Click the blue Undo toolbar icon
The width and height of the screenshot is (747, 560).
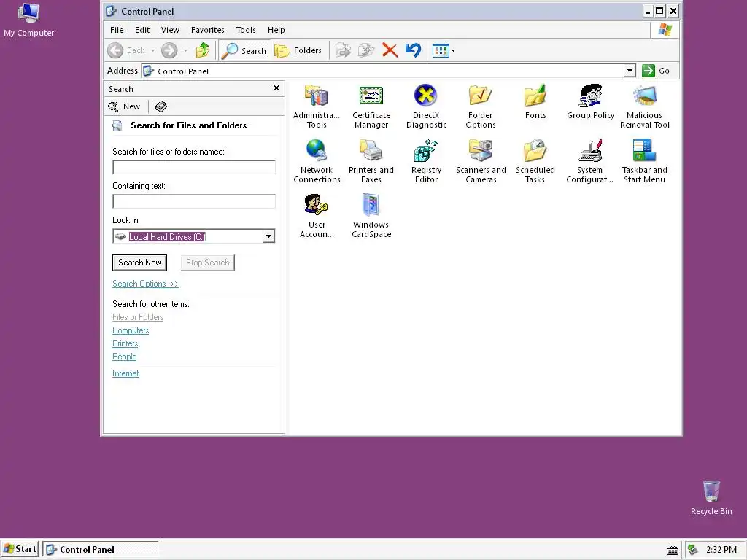pos(413,50)
